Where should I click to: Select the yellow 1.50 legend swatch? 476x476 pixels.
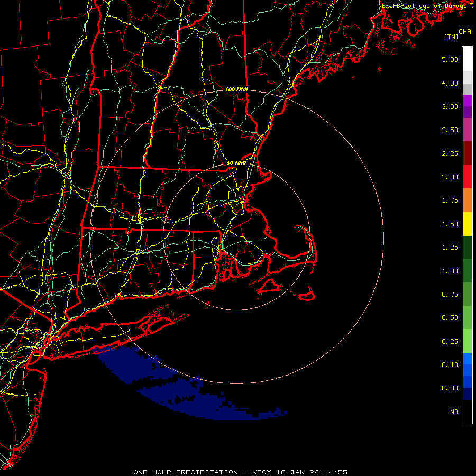467,224
